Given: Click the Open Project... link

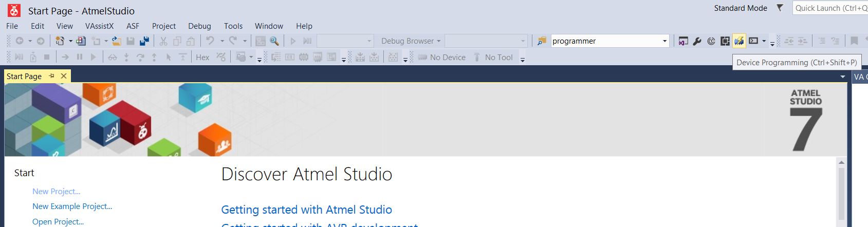Looking at the screenshot, I should point(58,221).
